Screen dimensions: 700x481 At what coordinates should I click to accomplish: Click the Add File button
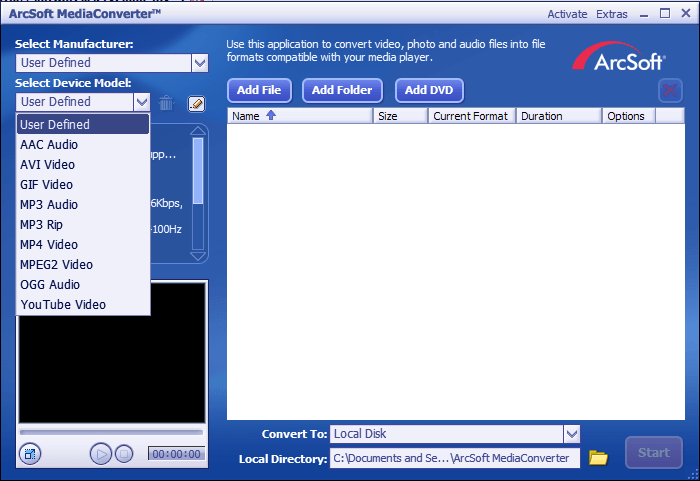click(259, 90)
